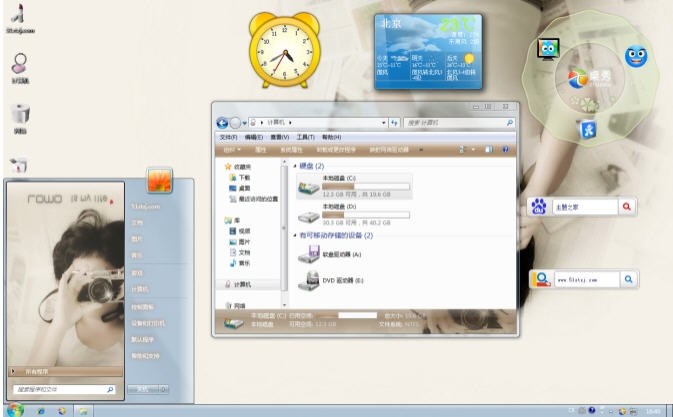Click the TV monitor icon in round dock
Screen dimensions: 673x417
tap(548, 48)
